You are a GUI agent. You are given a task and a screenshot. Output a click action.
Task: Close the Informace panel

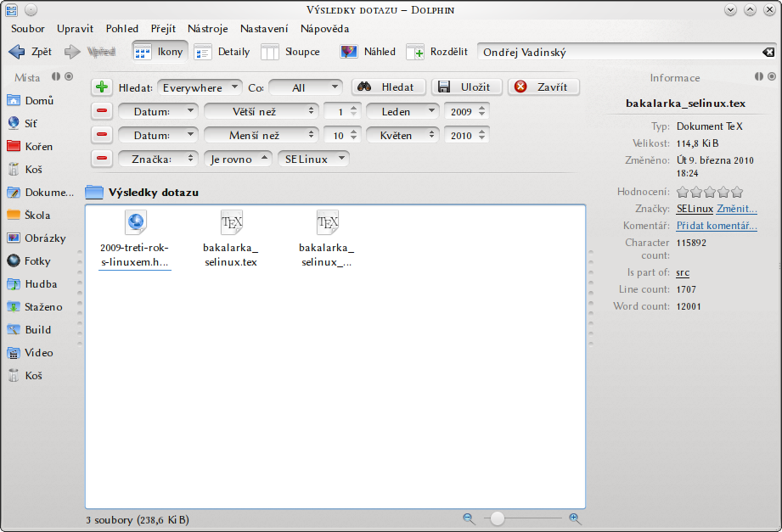pyautogui.click(x=772, y=76)
